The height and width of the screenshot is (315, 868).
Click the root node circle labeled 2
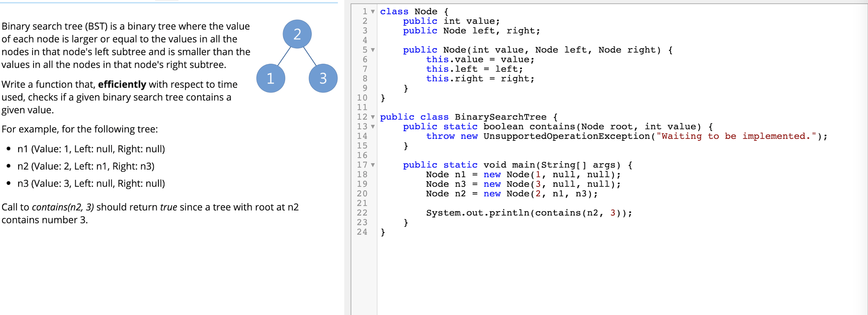pyautogui.click(x=297, y=34)
